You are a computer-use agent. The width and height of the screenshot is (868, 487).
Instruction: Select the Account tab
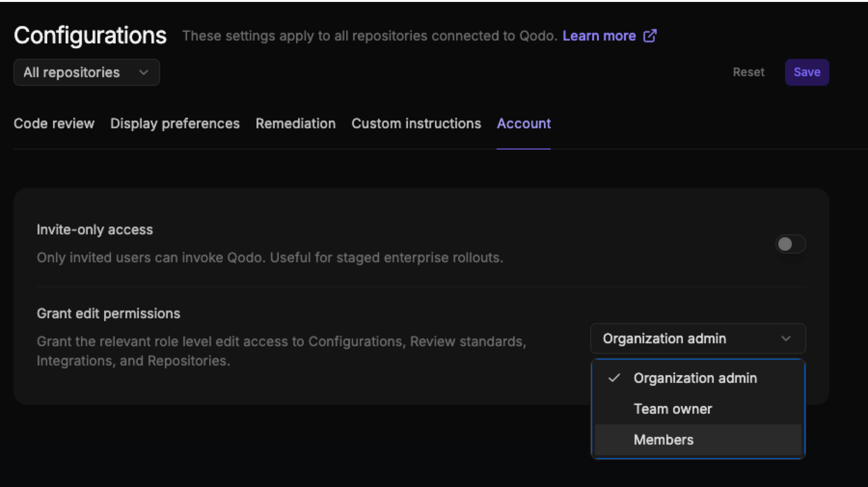(524, 123)
